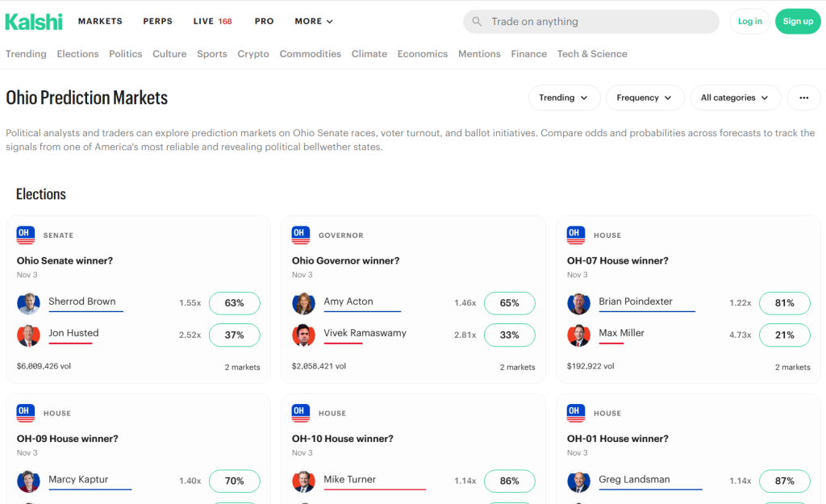The width and height of the screenshot is (826, 504).
Task: Open the Trending sort dropdown
Action: click(x=564, y=98)
